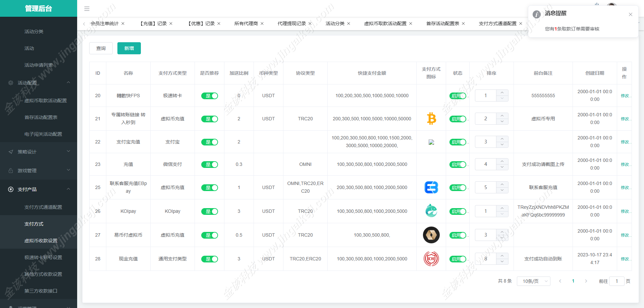Toggle 启用 status for 充值 row 23
Viewport: 644px width, 308px height.
pos(458,165)
